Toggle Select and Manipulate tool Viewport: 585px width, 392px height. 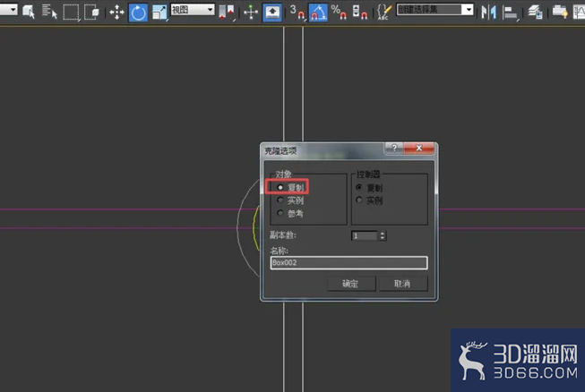(251, 13)
